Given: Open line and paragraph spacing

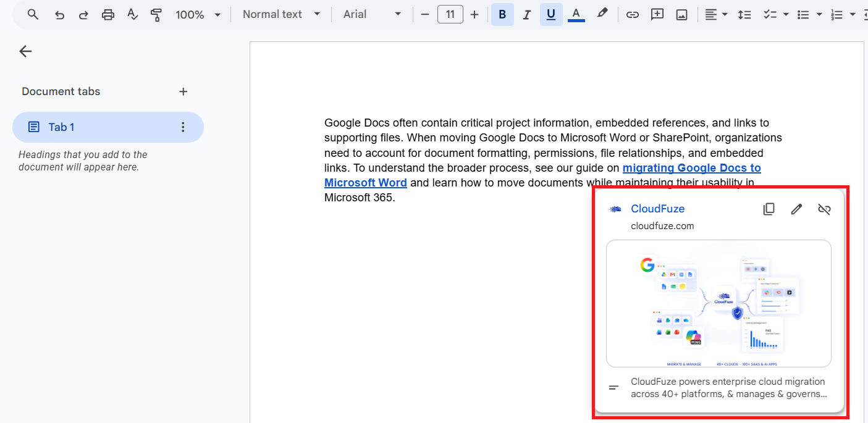Looking at the screenshot, I should click(744, 14).
